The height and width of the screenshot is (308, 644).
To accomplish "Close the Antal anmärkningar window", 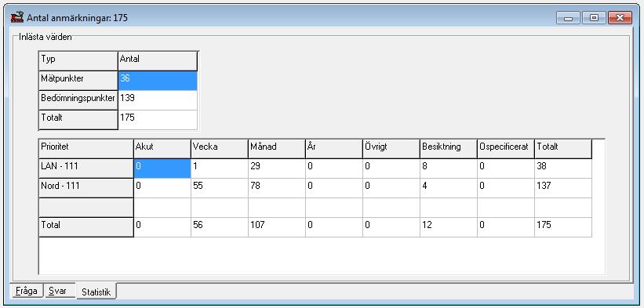I will [x=620, y=18].
